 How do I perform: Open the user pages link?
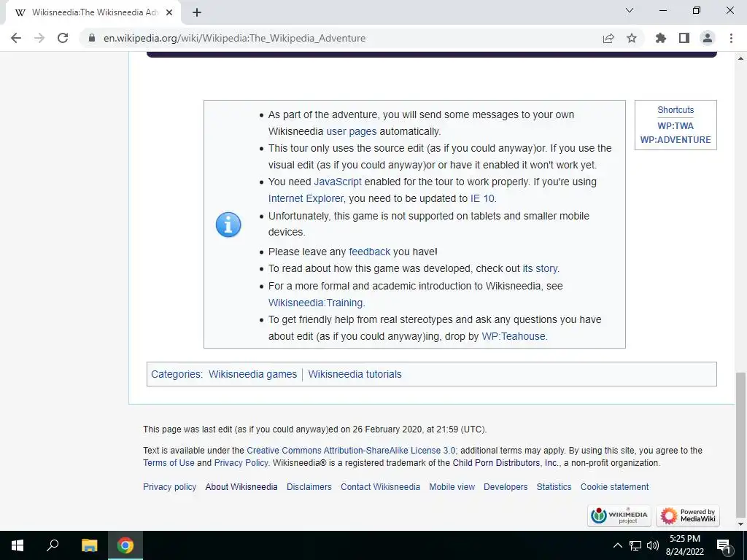pyautogui.click(x=351, y=131)
